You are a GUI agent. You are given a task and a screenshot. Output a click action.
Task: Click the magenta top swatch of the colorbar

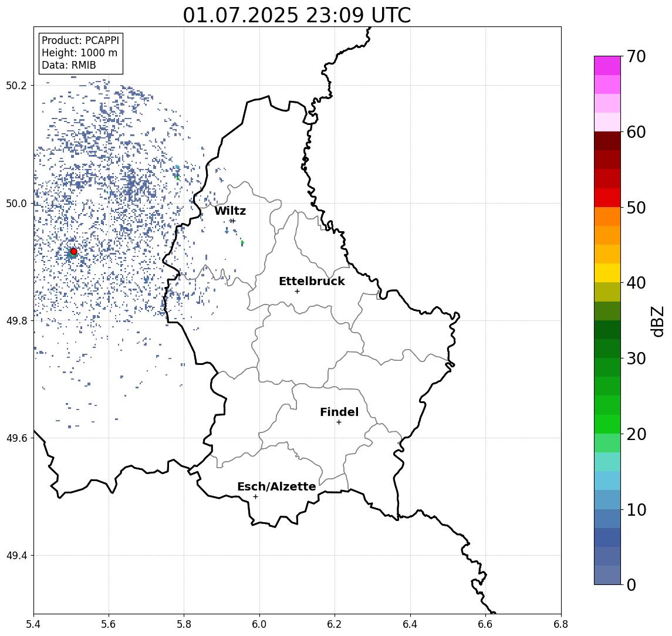[607, 66]
